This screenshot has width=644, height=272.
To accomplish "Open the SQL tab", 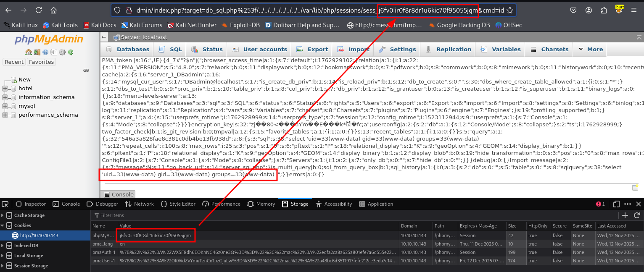I will 171,49.
